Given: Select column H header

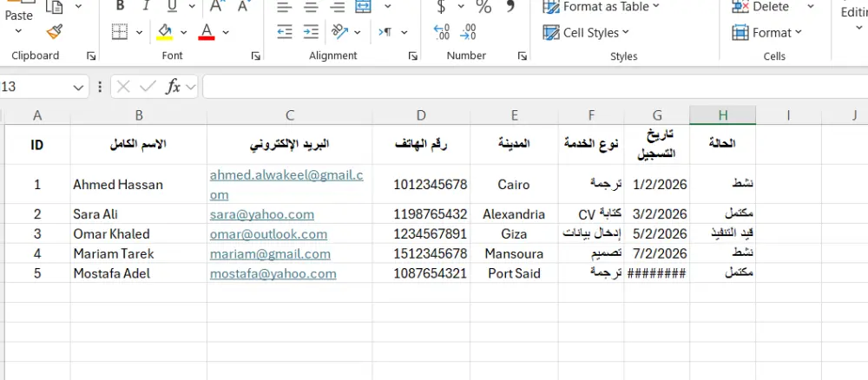Looking at the screenshot, I should (x=722, y=115).
